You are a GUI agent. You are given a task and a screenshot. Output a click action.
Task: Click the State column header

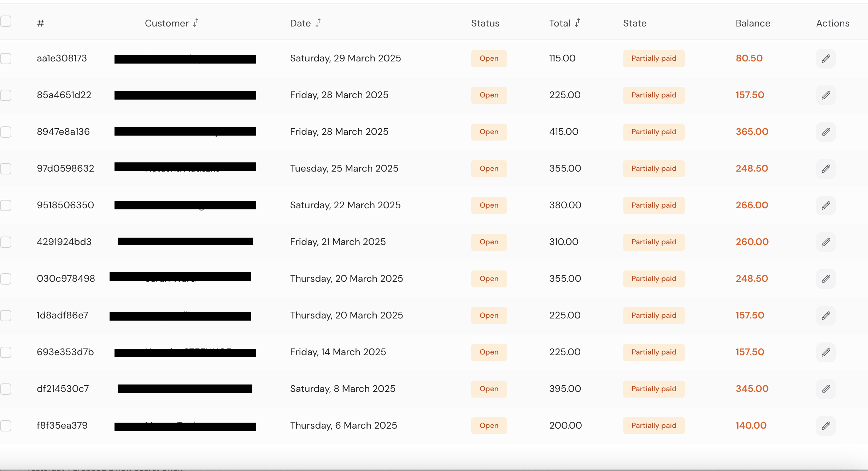[634, 23]
